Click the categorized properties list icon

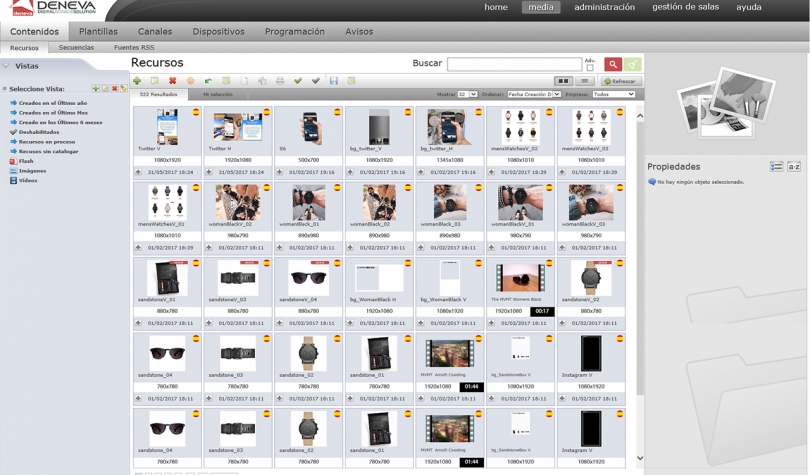(776, 167)
